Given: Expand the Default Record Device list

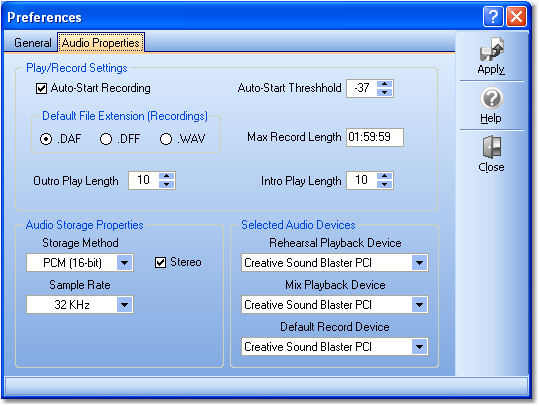Looking at the screenshot, I should click(419, 347).
